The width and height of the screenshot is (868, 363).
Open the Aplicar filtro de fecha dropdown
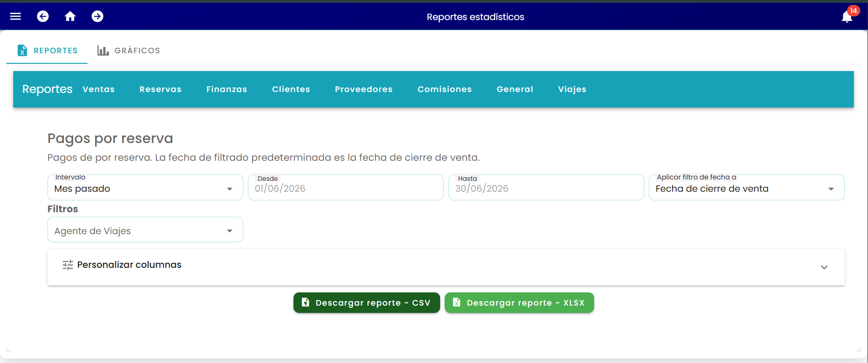(x=747, y=188)
